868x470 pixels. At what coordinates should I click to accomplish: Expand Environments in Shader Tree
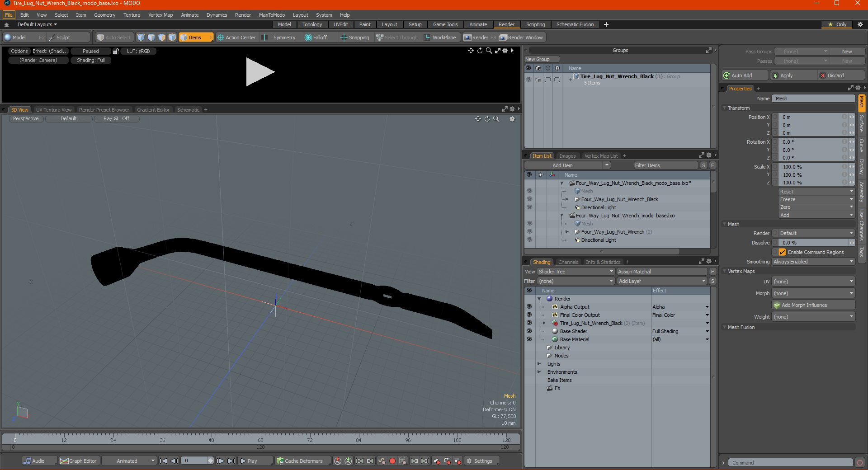[539, 372]
